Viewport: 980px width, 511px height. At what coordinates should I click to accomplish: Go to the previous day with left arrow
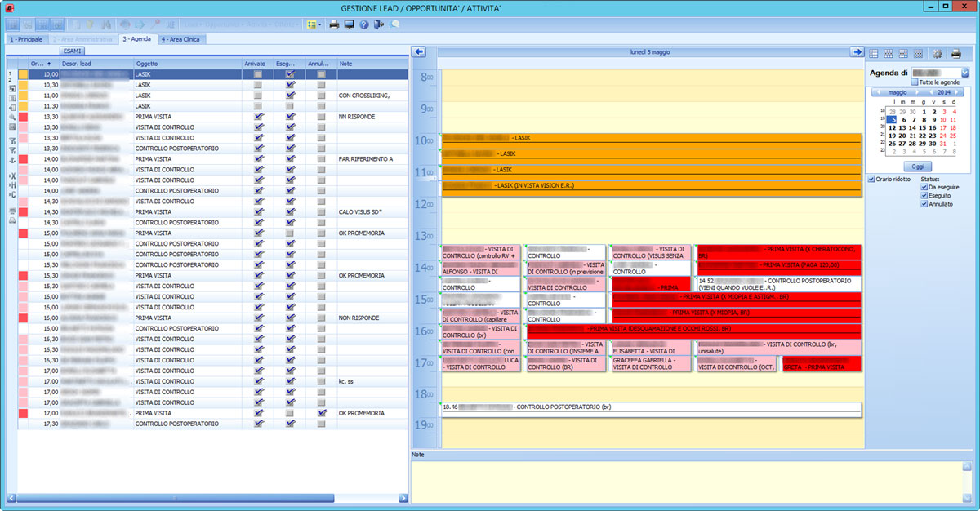419,52
